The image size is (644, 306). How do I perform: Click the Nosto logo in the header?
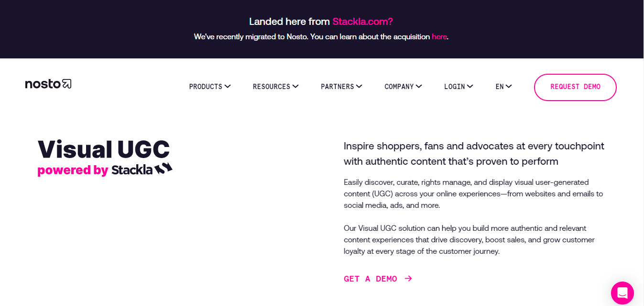pos(48,84)
